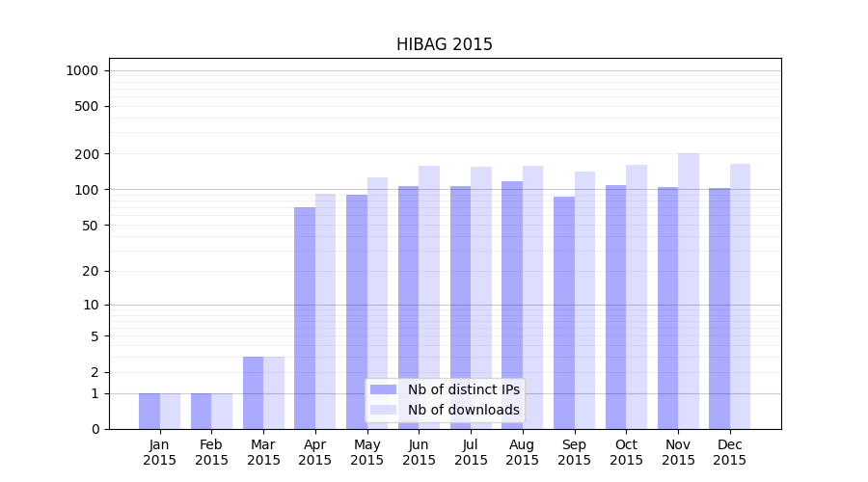
Task: Click the Apr 2015 distinct IPs bar
Action: point(305,318)
